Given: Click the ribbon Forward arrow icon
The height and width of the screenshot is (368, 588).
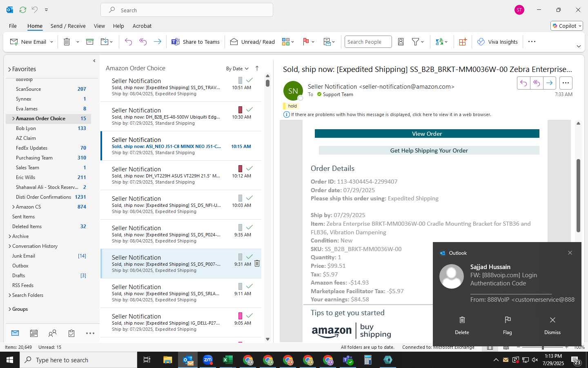Looking at the screenshot, I should (157, 42).
